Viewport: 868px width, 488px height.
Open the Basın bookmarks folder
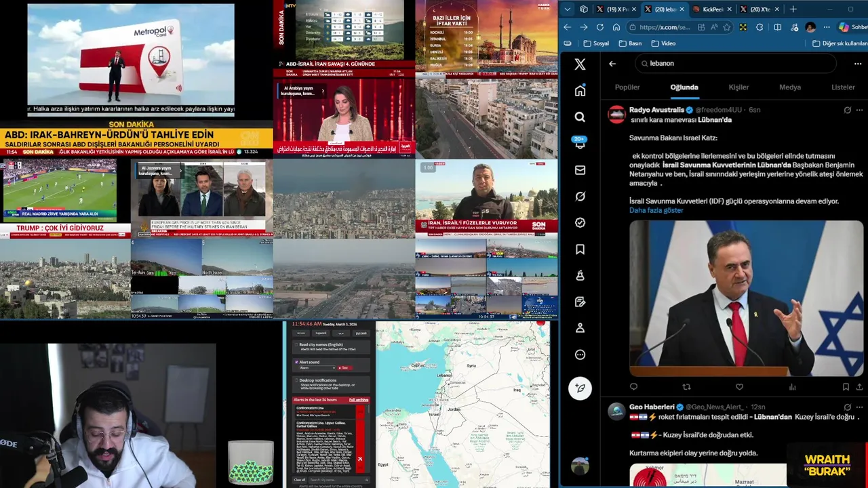click(x=631, y=43)
